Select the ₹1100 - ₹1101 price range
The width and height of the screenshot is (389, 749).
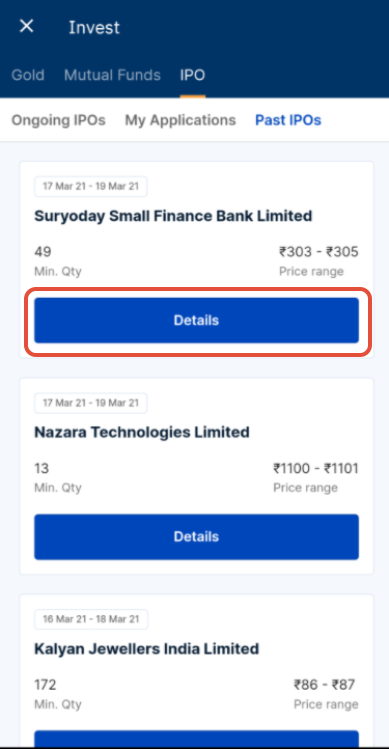[316, 468]
